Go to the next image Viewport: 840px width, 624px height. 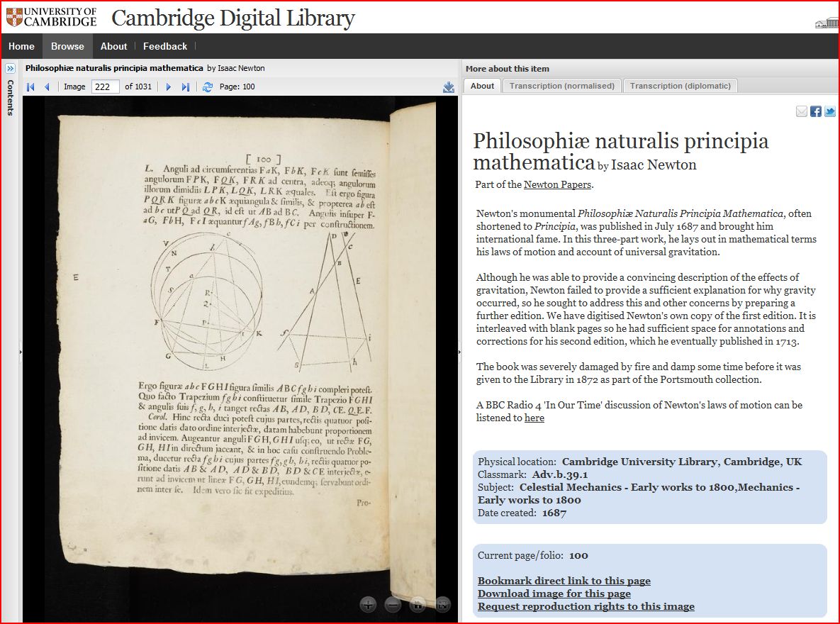pyautogui.click(x=169, y=87)
